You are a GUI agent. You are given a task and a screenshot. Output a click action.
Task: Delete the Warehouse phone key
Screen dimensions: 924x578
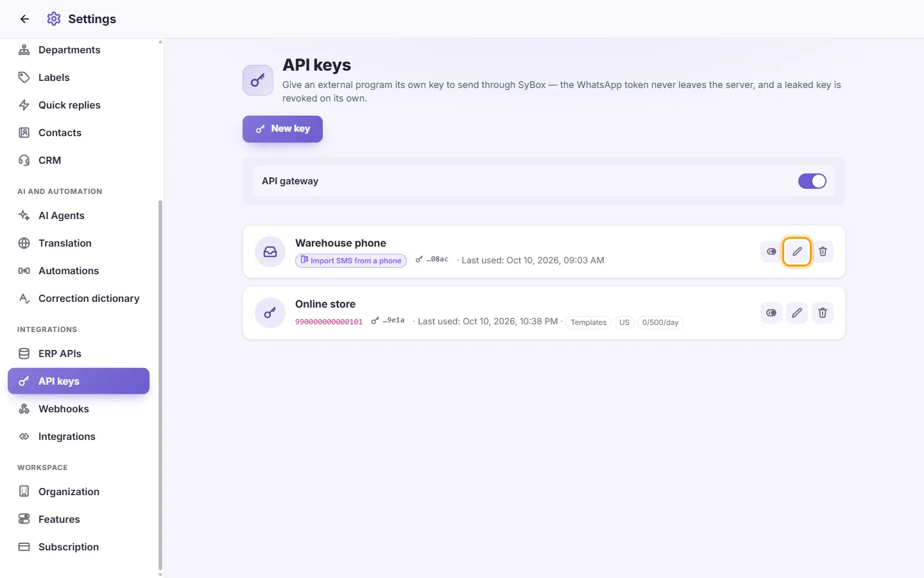[823, 252]
